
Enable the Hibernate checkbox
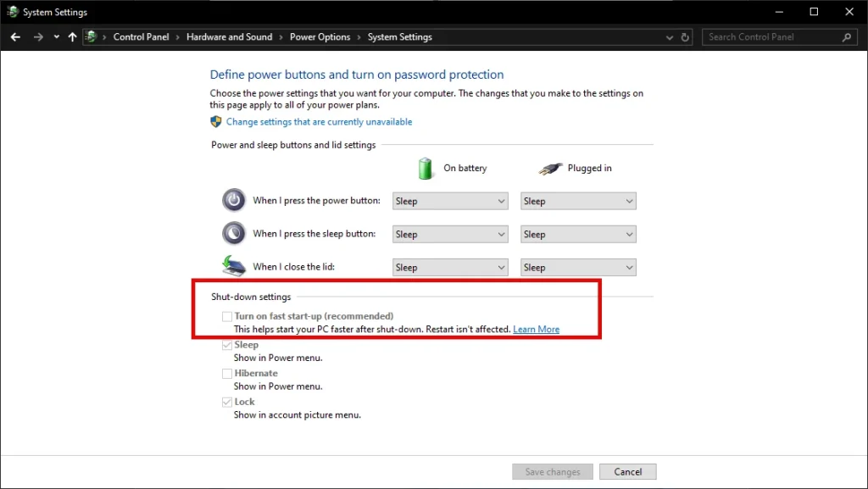point(226,373)
